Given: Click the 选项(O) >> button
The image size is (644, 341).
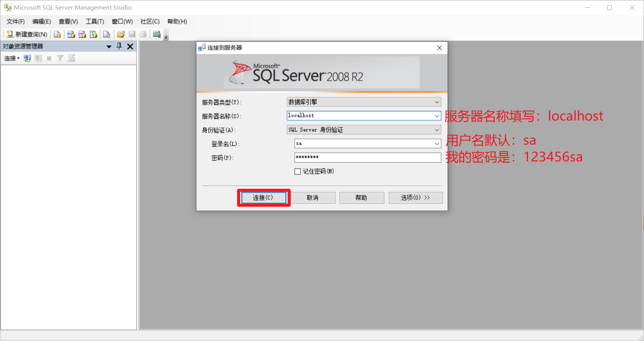Looking at the screenshot, I should [x=415, y=197].
